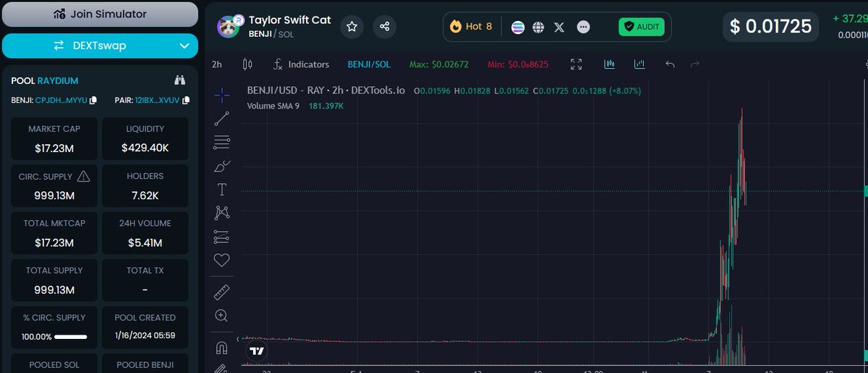Add Taylor Swift Cat to favorites
The width and height of the screenshot is (868, 373).
point(352,27)
